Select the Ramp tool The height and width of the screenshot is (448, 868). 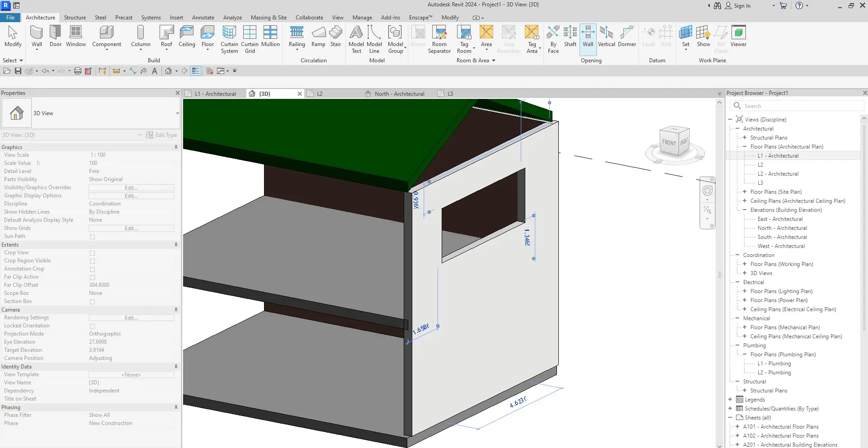318,36
